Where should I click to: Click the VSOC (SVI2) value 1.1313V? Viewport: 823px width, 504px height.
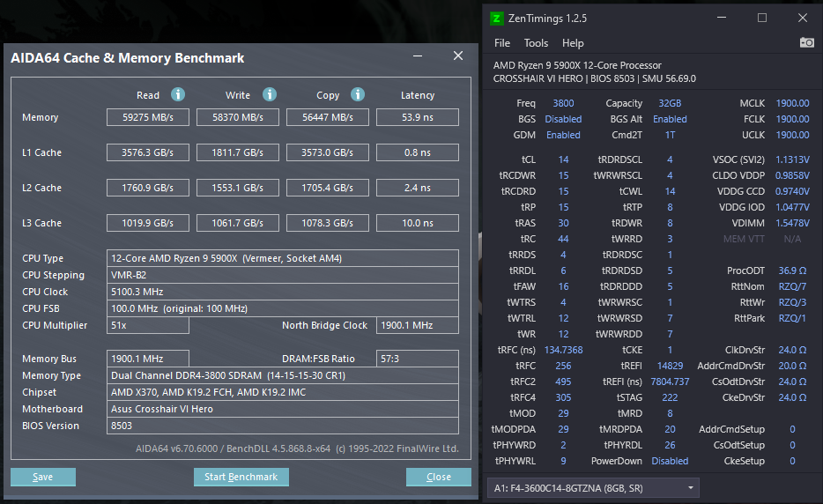tap(792, 159)
